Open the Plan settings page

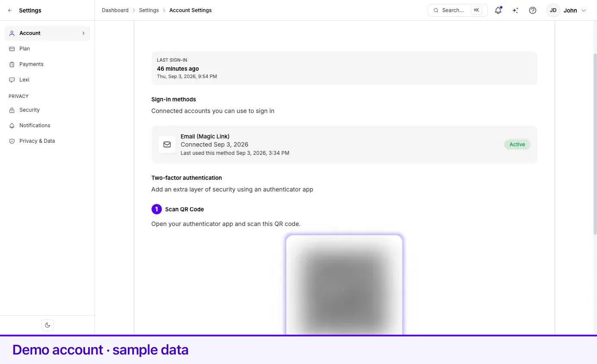(x=47, y=49)
